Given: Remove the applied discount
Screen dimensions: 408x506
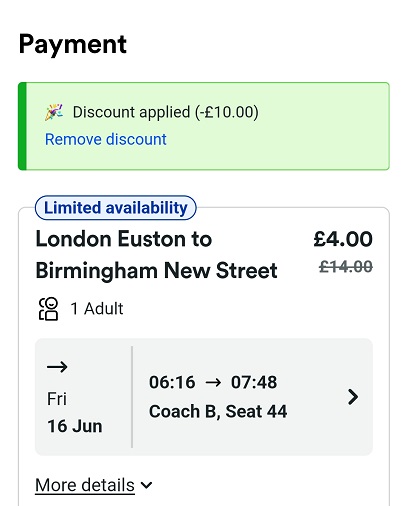Looking at the screenshot, I should [106, 139].
